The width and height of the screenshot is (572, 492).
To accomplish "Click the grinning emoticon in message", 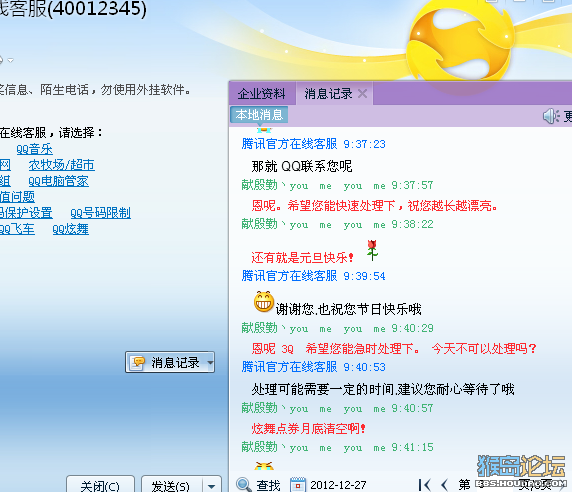I will pos(264,302).
